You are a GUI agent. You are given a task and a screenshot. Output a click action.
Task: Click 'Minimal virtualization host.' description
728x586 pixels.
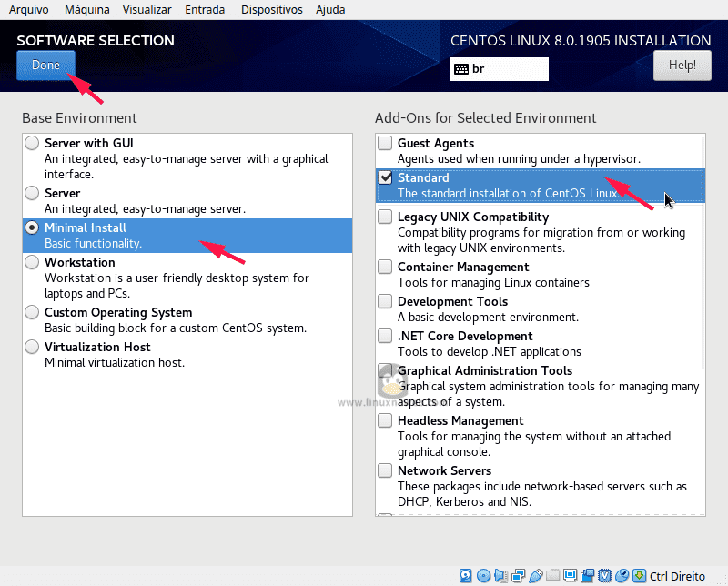[x=115, y=362]
